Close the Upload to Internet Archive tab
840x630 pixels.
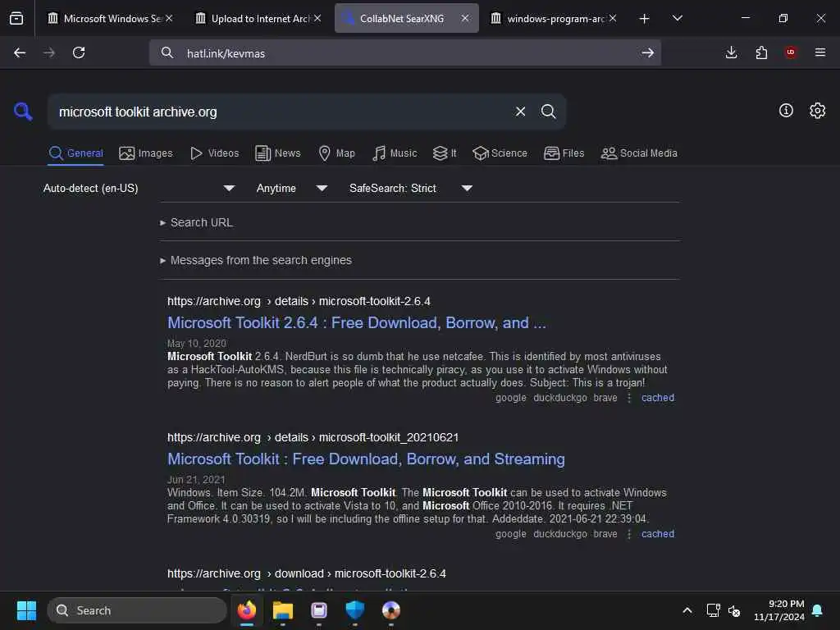(x=317, y=18)
